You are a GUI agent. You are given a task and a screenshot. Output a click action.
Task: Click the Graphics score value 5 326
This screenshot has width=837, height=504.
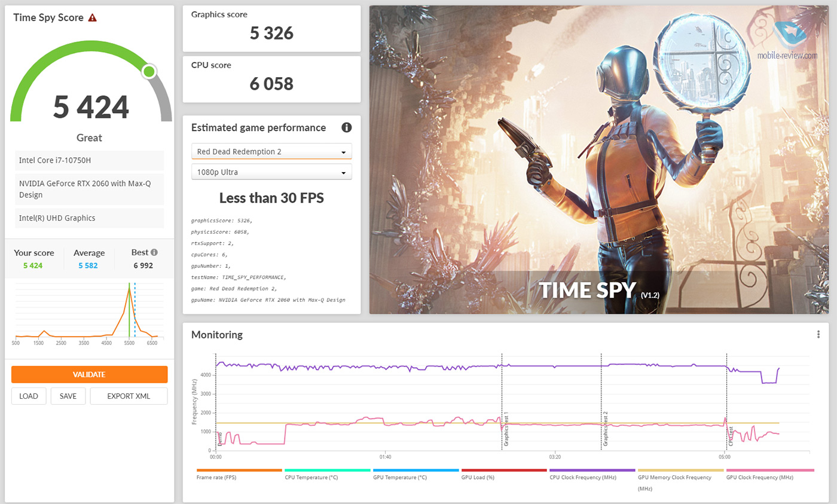(271, 33)
